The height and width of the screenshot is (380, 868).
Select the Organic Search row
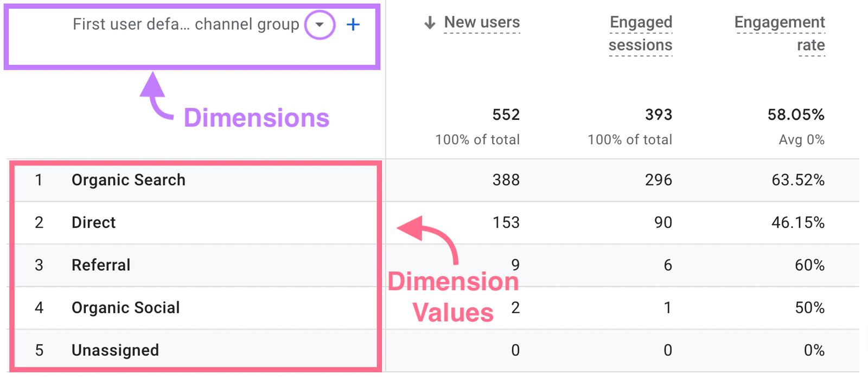(128, 180)
